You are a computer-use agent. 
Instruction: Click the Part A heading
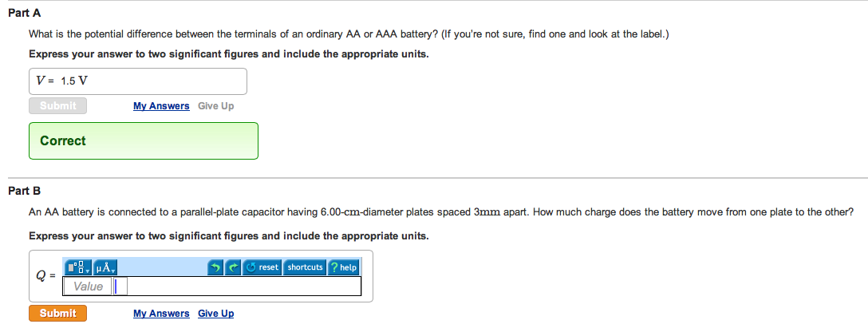25,13
